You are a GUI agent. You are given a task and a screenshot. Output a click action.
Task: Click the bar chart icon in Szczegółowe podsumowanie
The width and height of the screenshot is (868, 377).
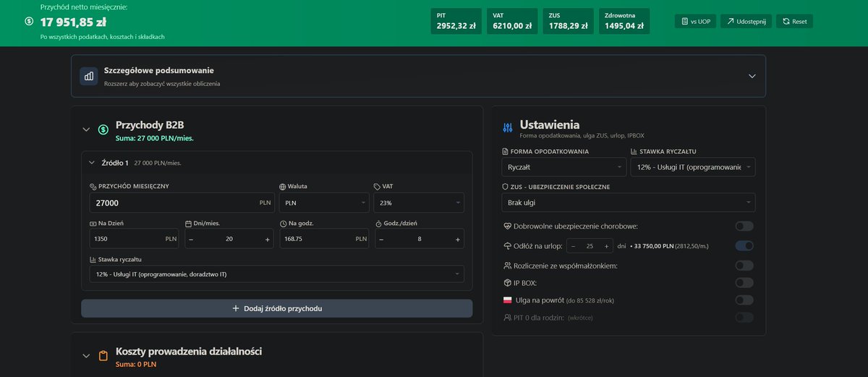(89, 76)
